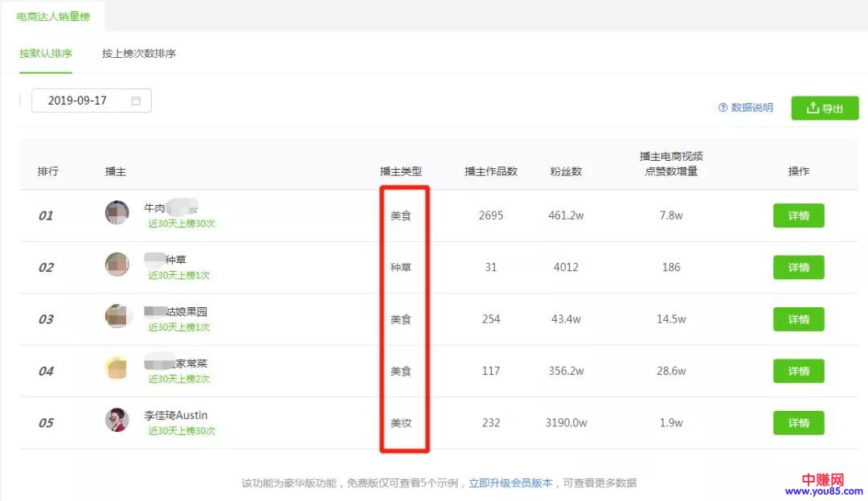Switch to 按上榜次数排序 tab
868x501 pixels.
[x=138, y=54]
